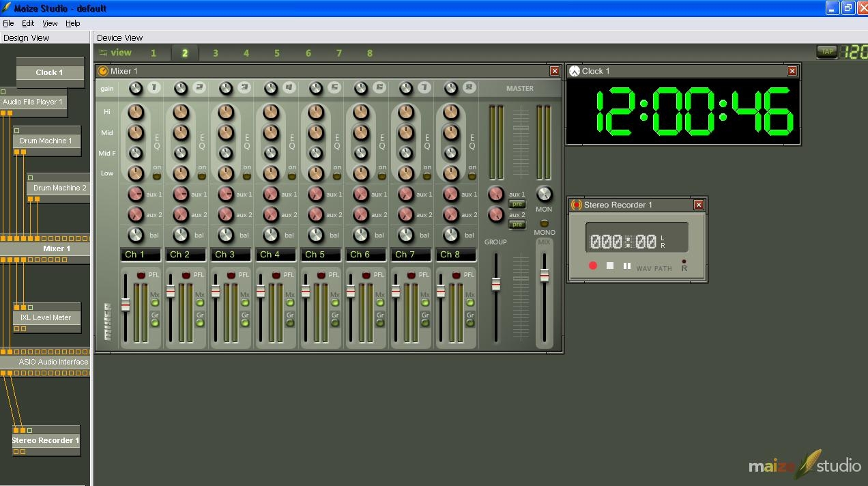Toggle the master aux 2 pre button

[x=517, y=225]
